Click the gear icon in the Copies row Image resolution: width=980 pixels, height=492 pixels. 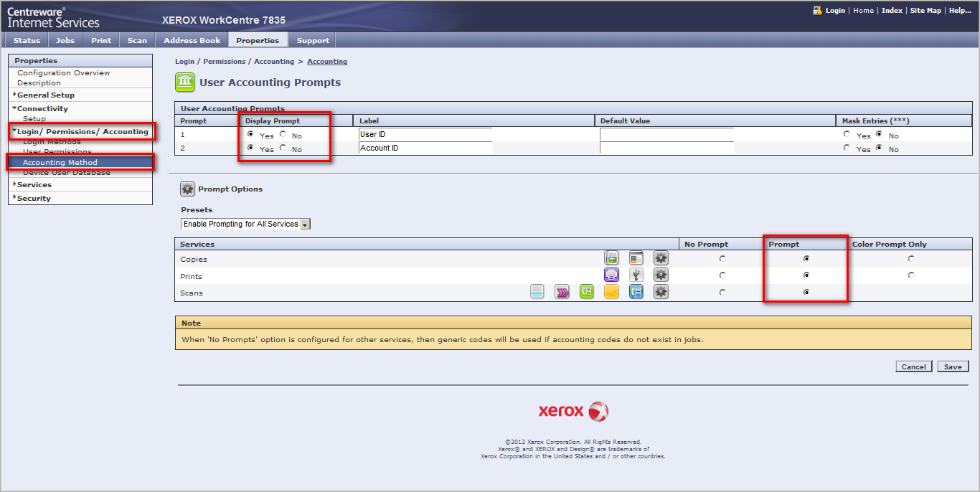pos(661,258)
